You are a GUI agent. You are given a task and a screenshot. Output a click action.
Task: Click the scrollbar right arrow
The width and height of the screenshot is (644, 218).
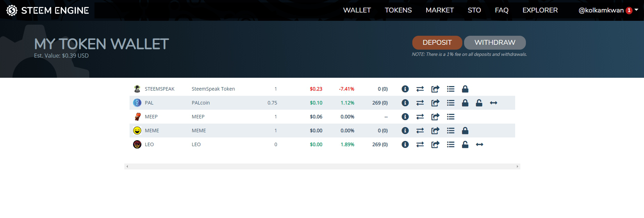coord(518,167)
